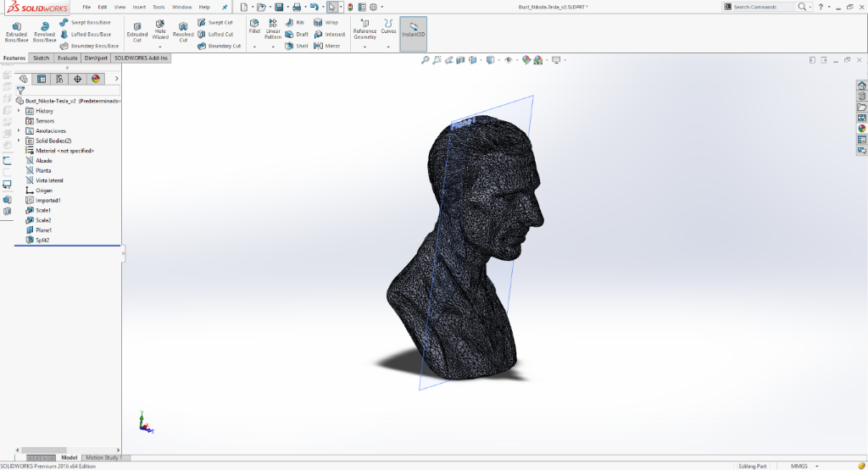Open the Hole Wizard tool

point(160,30)
